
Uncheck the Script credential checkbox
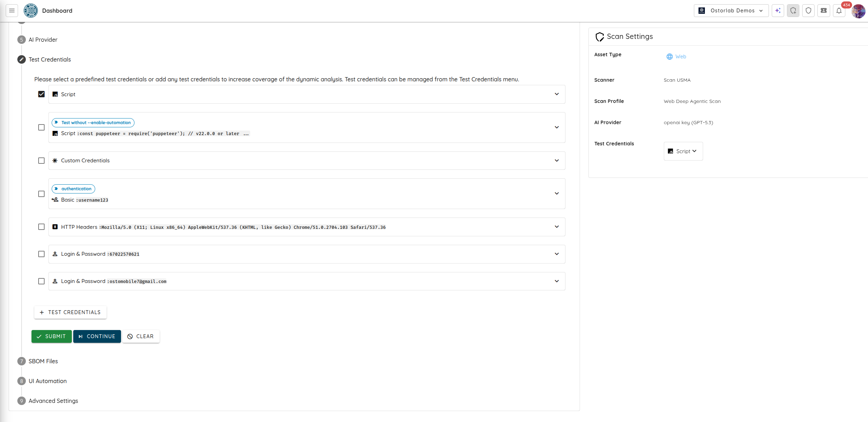coord(41,94)
